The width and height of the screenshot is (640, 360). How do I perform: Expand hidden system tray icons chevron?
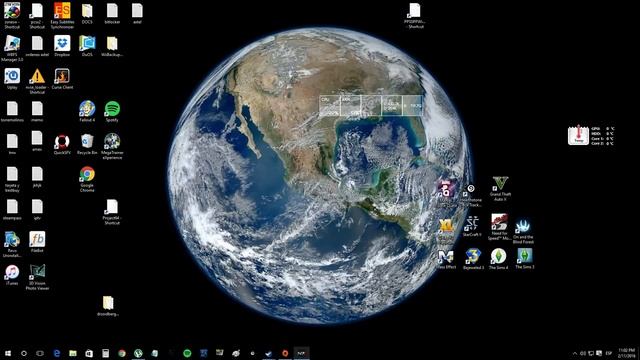[575, 353]
